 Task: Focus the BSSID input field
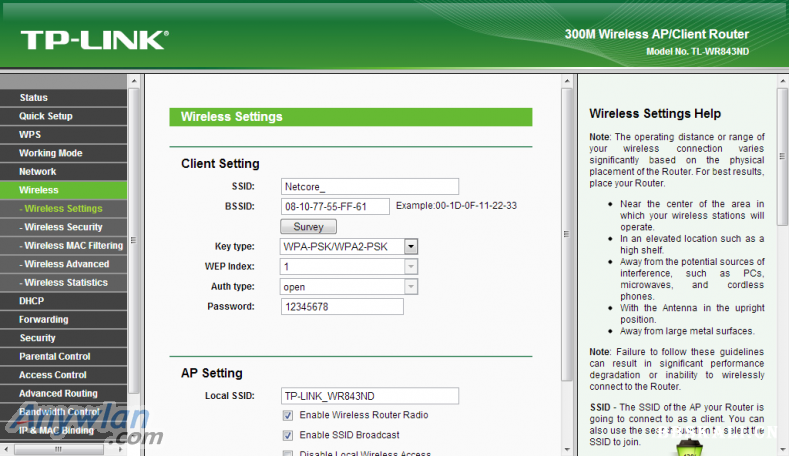[x=336, y=207]
